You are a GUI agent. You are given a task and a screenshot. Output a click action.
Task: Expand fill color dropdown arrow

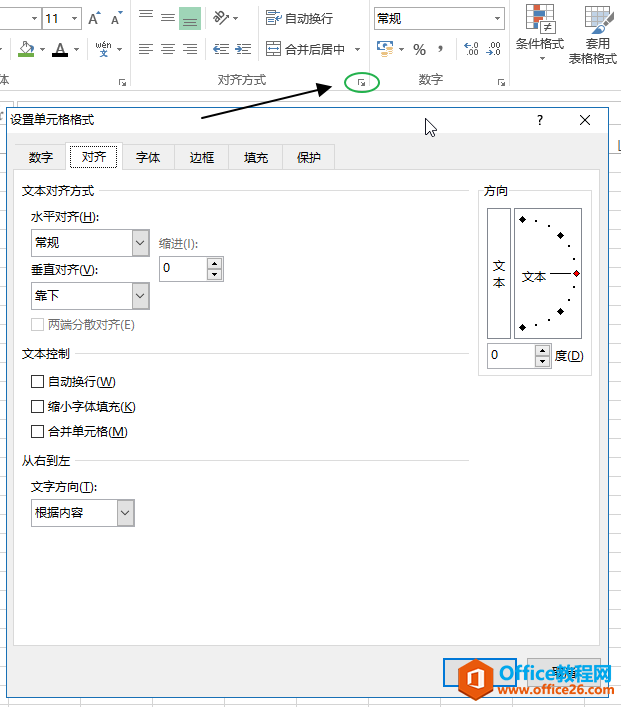pos(42,49)
